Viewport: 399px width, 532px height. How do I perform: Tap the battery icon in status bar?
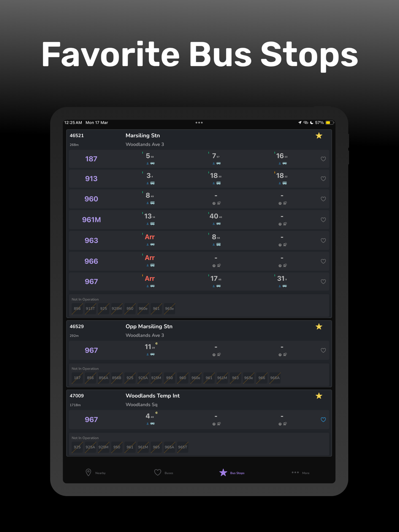coord(329,123)
